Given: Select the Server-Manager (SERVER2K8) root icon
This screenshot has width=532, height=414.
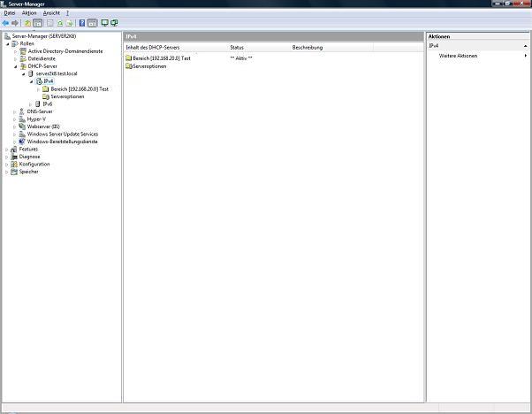Looking at the screenshot, I should coord(7,36).
